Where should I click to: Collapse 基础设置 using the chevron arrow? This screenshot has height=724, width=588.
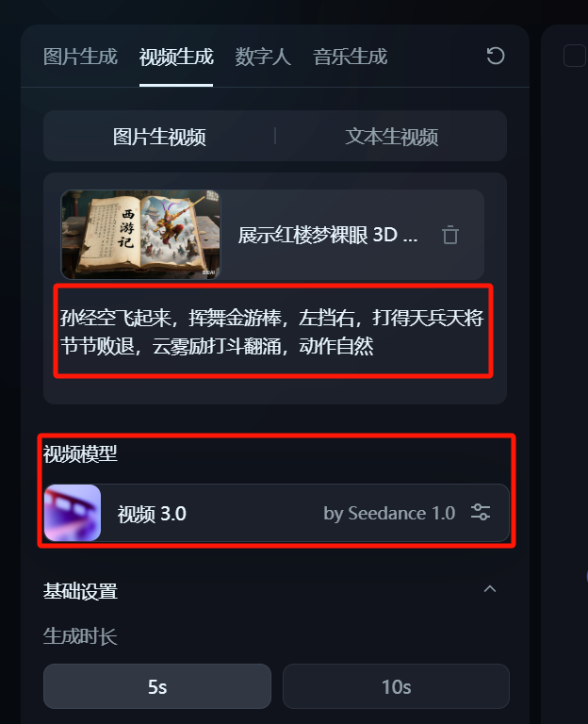490,588
